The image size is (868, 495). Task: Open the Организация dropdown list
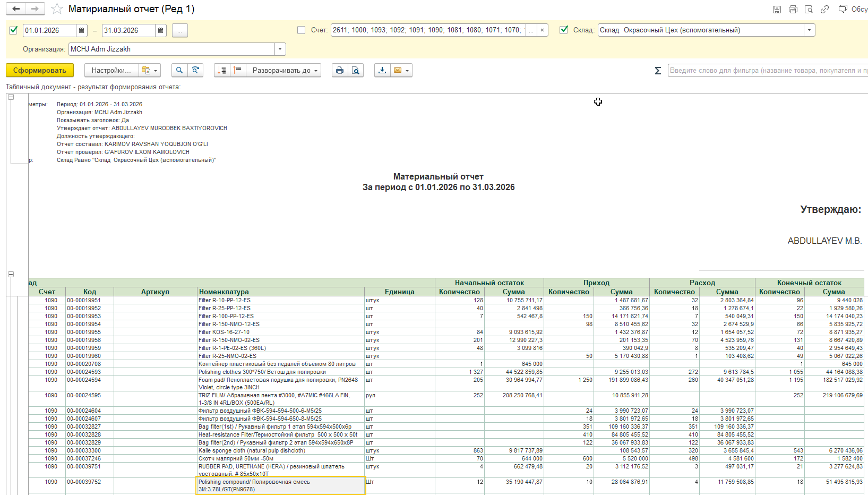(280, 49)
